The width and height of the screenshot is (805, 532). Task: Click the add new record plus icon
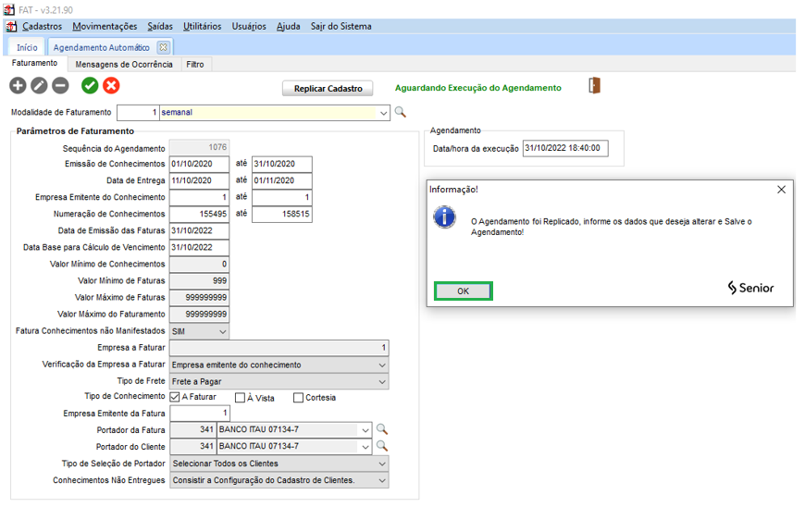tap(18, 86)
